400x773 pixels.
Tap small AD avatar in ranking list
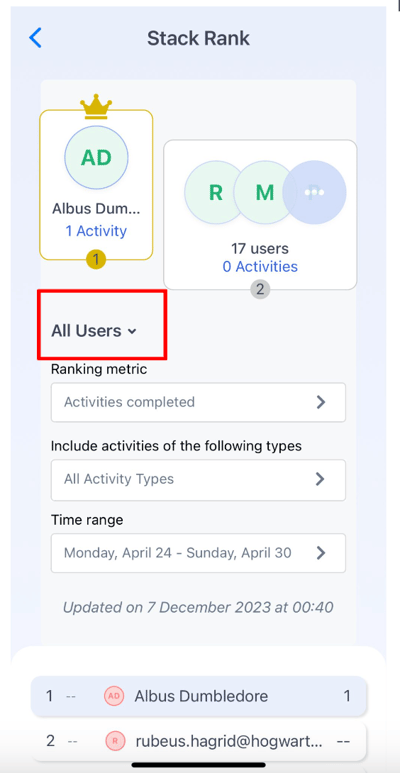[x=113, y=696]
